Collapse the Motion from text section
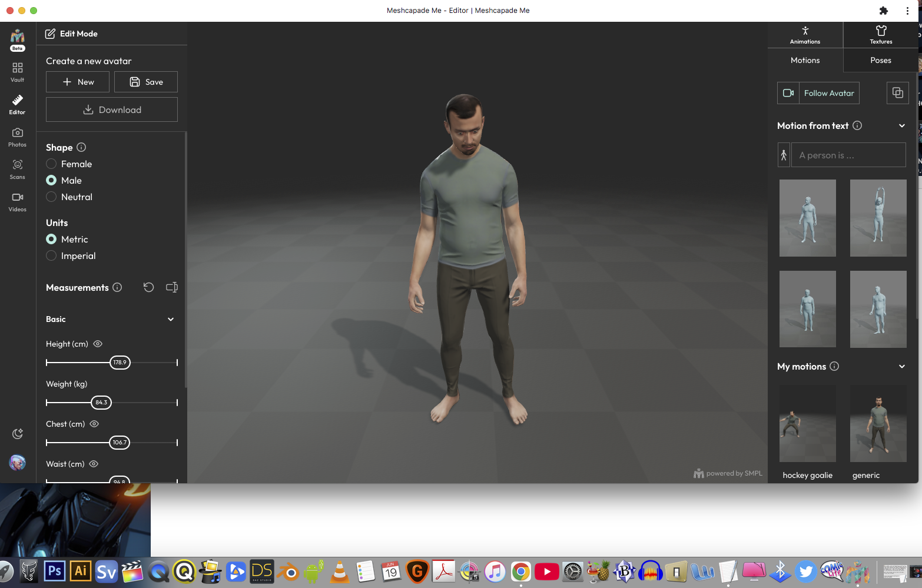 (x=901, y=125)
